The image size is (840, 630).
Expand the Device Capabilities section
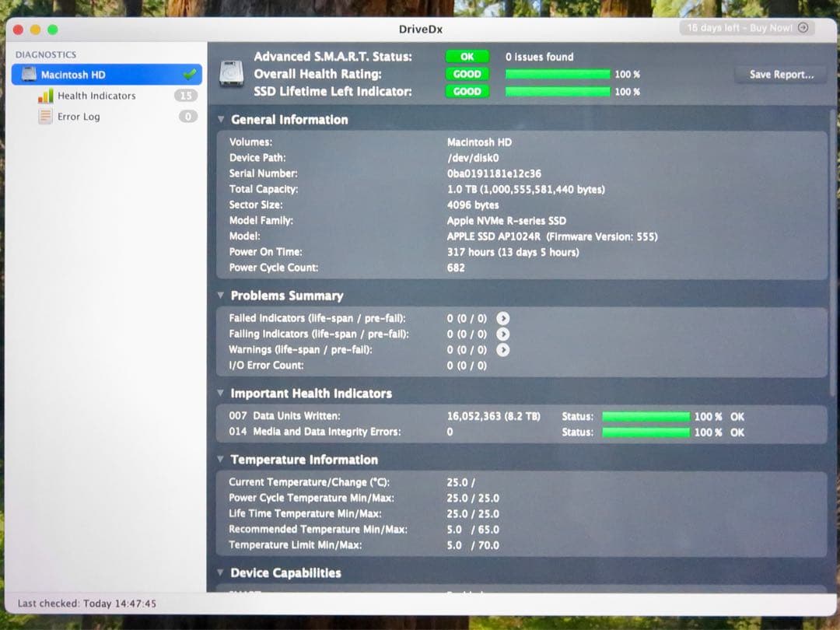222,573
